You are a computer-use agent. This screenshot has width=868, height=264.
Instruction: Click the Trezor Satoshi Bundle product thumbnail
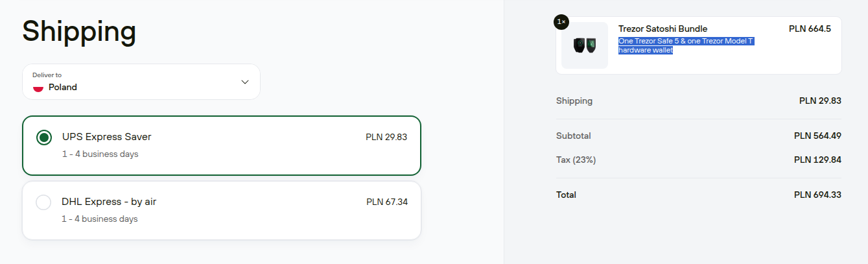point(585,45)
